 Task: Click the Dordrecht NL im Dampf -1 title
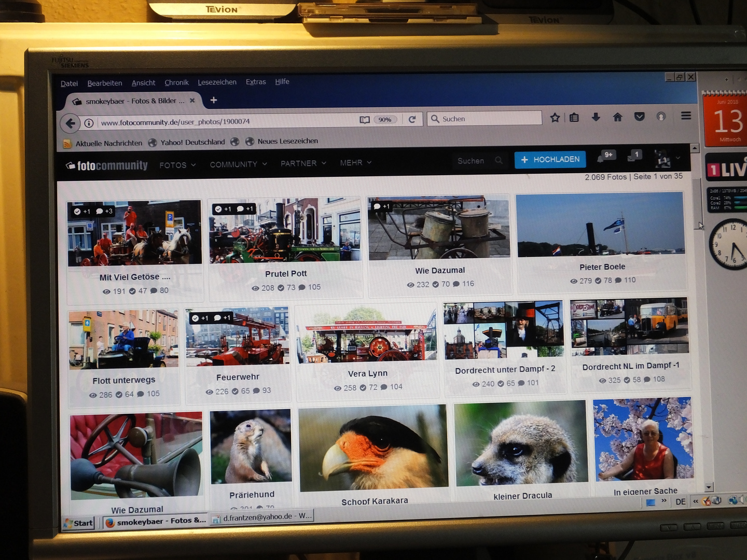pos(630,366)
